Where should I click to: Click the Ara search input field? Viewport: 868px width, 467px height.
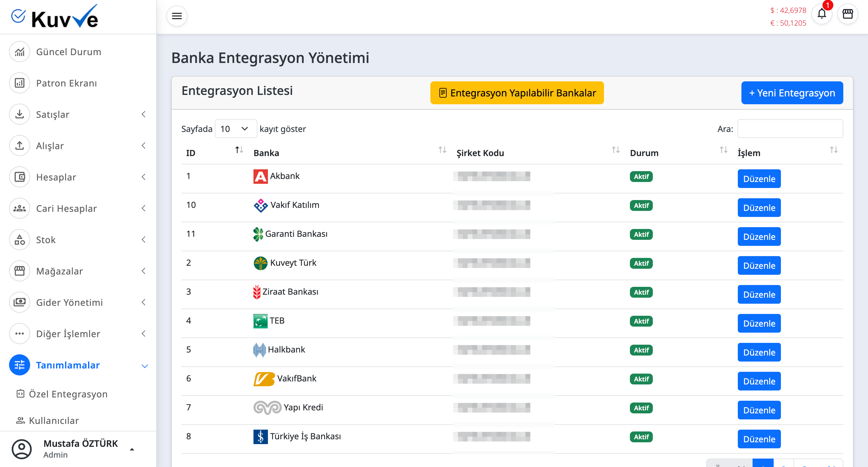(790, 129)
